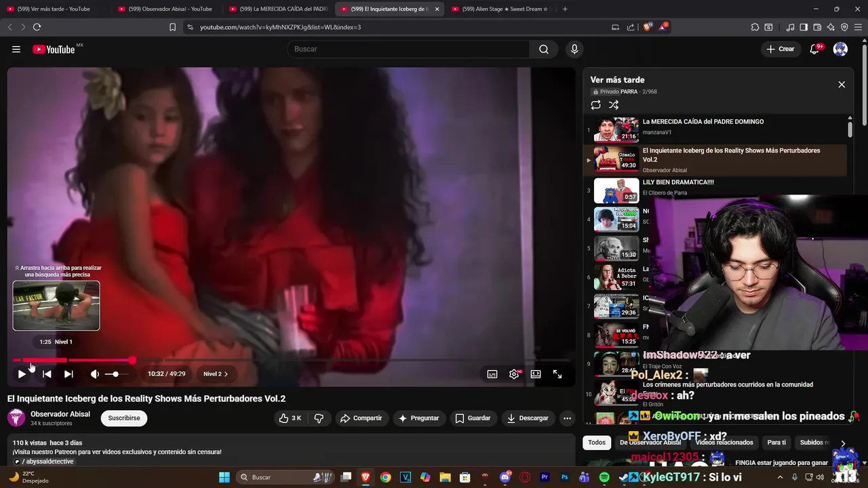Open Brave Shields lion icon
Screen dimensions: 868x488
point(648,27)
